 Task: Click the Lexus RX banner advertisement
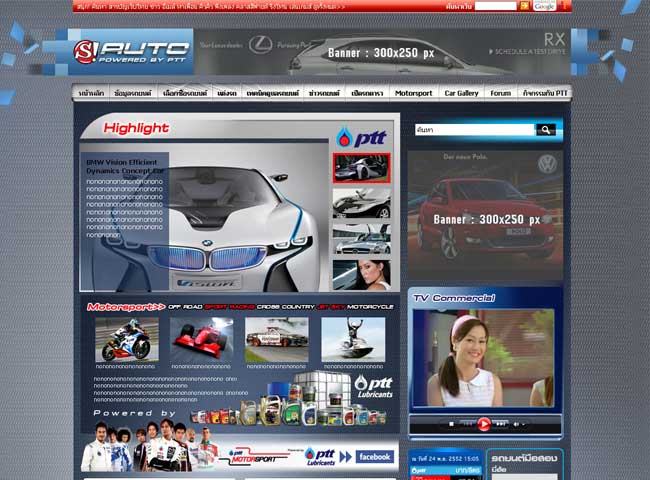tap(383, 52)
